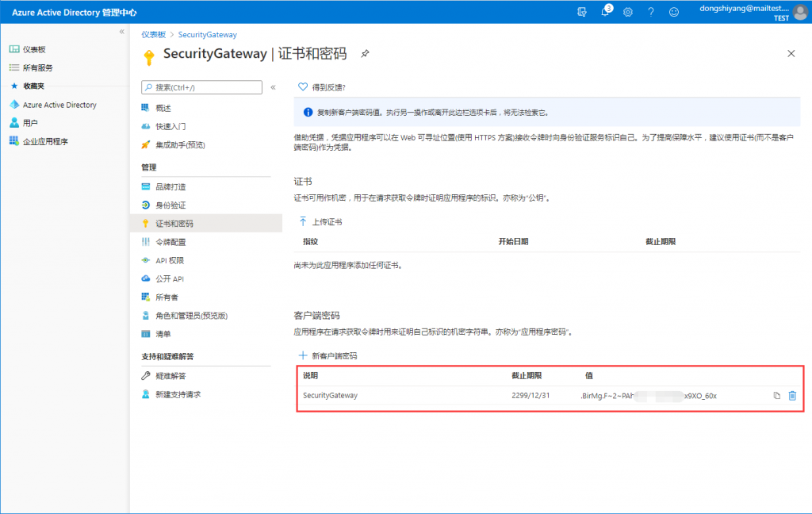Click 新客户端密码 button
The height and width of the screenshot is (514, 812).
click(327, 355)
